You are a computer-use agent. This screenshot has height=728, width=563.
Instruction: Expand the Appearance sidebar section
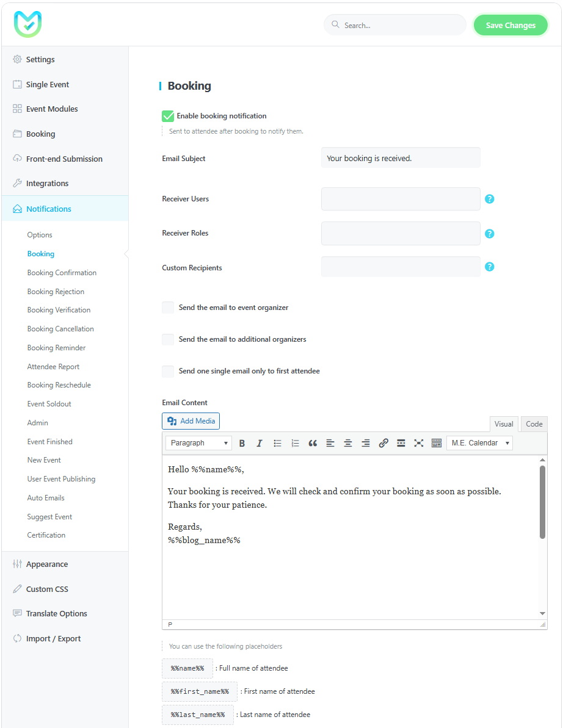(47, 564)
